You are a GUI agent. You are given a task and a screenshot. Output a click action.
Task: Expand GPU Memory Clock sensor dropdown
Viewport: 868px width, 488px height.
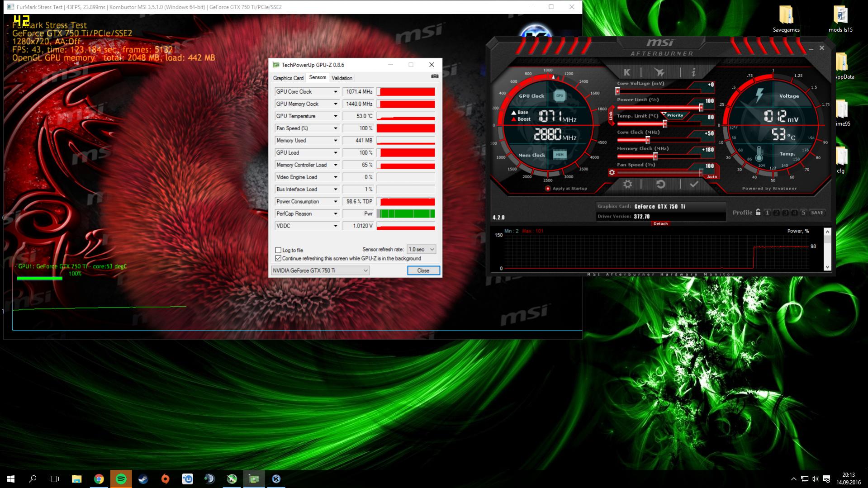(335, 104)
